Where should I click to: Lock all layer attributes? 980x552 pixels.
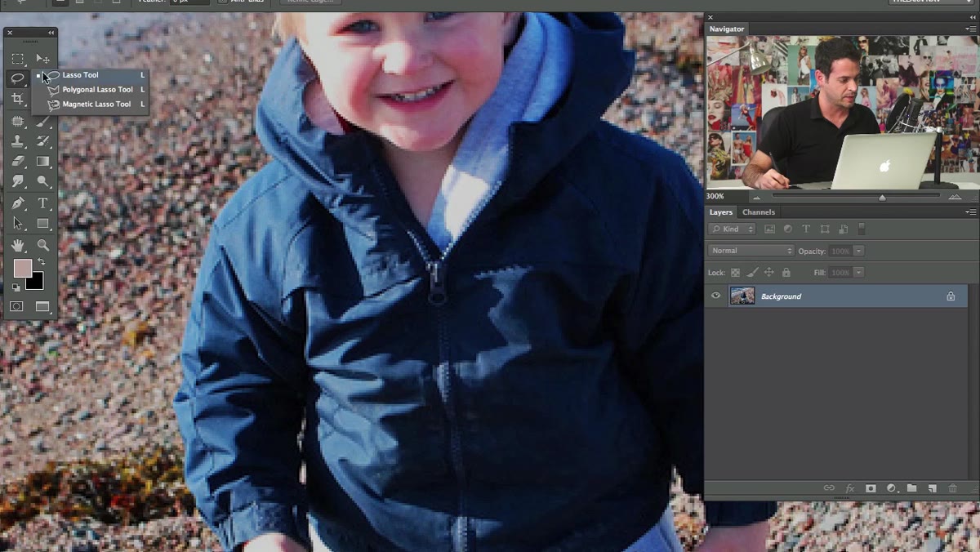[x=786, y=273]
